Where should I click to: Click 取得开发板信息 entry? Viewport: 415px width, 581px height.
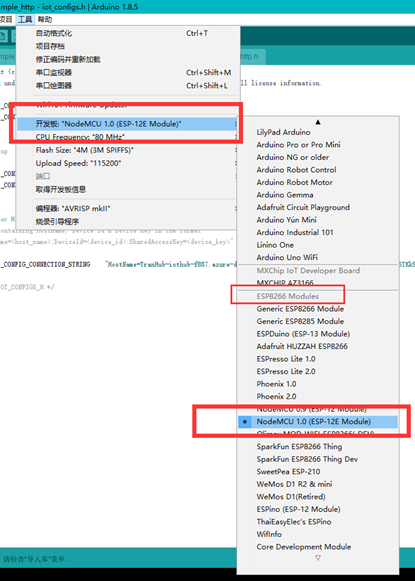(126, 189)
